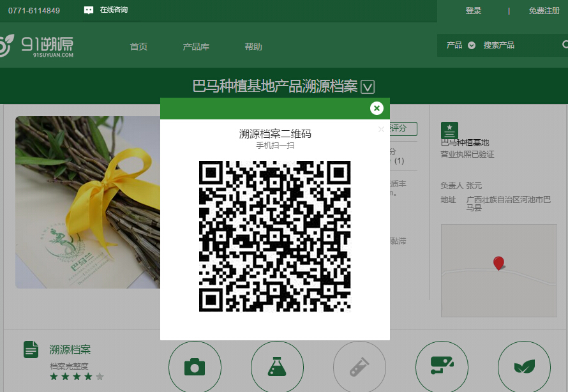Click the business license badge icon
This screenshot has height=392, width=568.
click(449, 130)
